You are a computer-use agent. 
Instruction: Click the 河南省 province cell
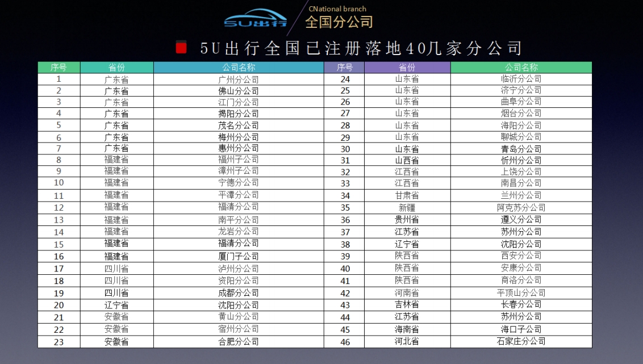(x=407, y=292)
